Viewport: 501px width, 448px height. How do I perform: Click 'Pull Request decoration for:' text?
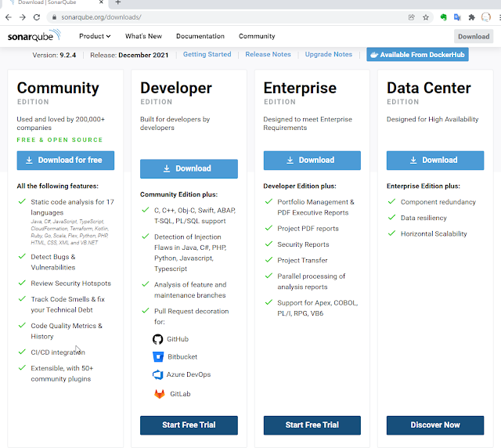(191, 316)
